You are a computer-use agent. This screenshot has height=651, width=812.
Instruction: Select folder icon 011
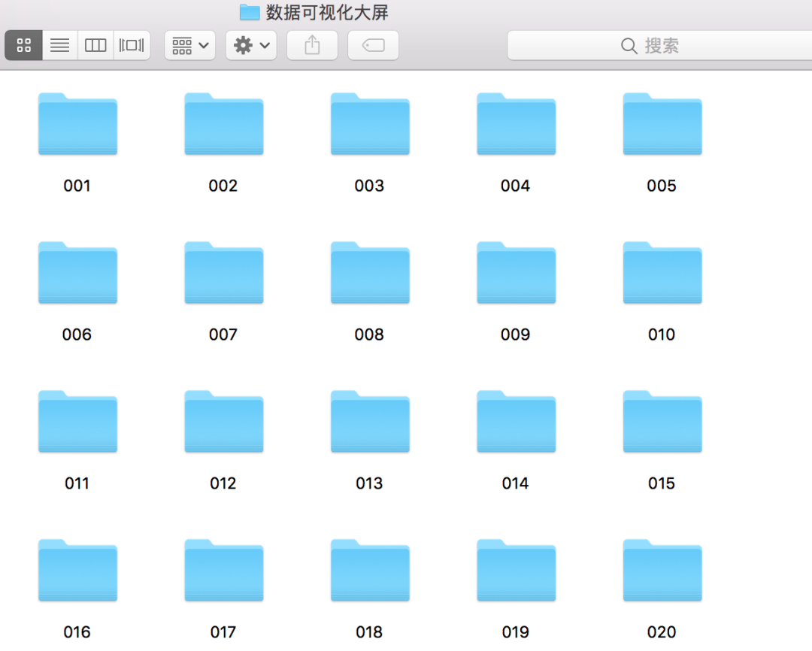coord(77,422)
